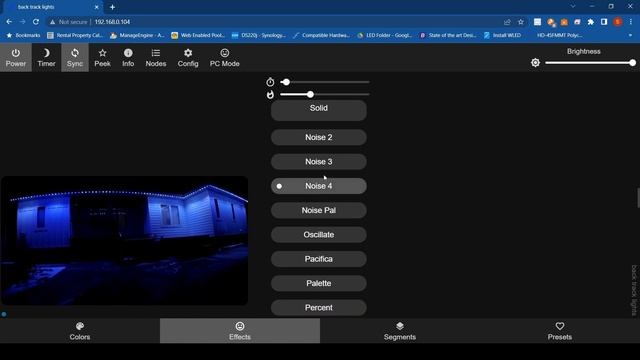Screen dimensions: 640x360
Task: Click the Noise 4 selected radio dot
Action: point(279,186)
